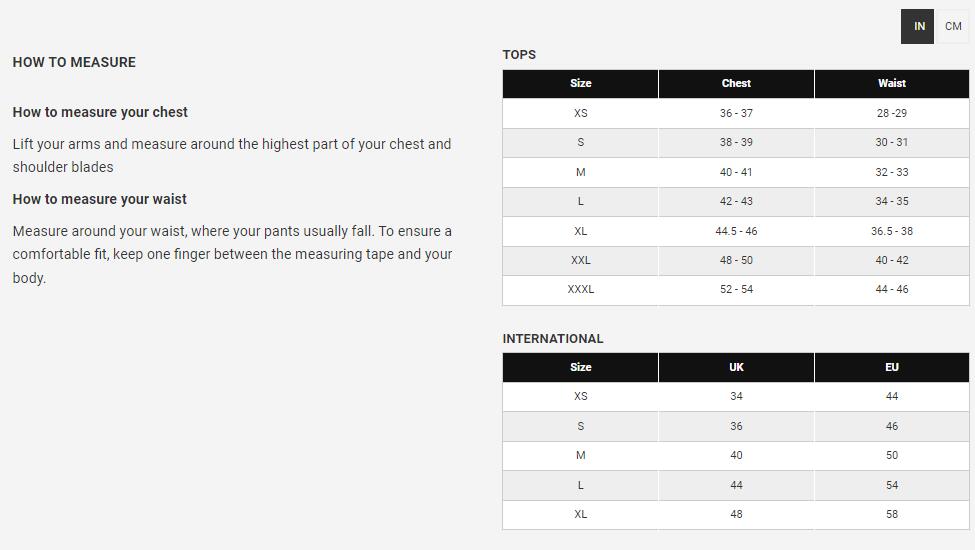
Task: Click the XXL size row
Action: click(x=580, y=261)
